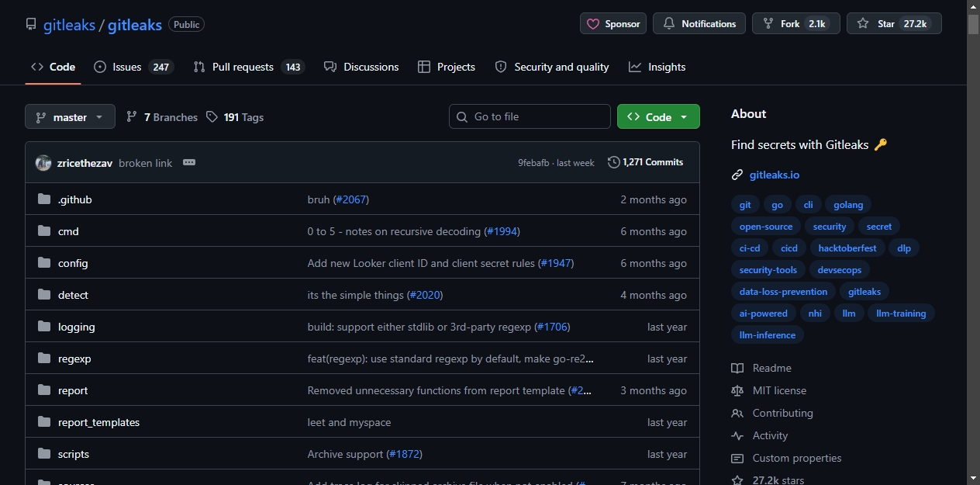Click the page scrollbar down arrow
The width and height of the screenshot is (980, 485).
(973, 478)
